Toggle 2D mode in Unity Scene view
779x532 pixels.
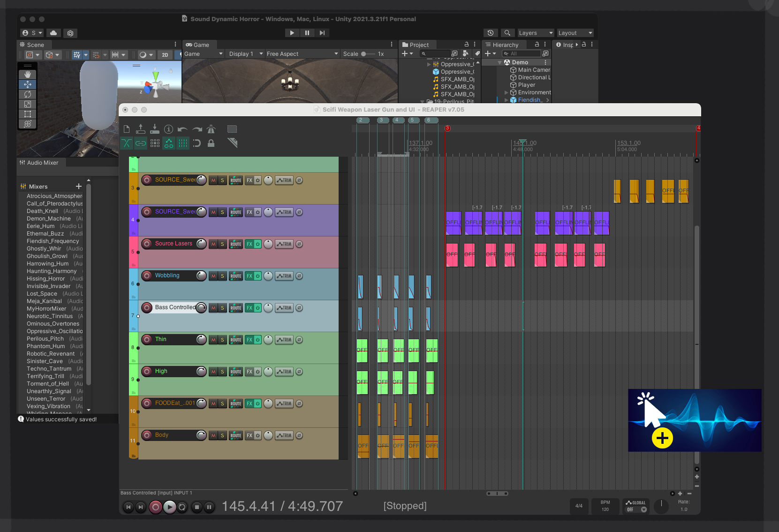click(x=165, y=55)
